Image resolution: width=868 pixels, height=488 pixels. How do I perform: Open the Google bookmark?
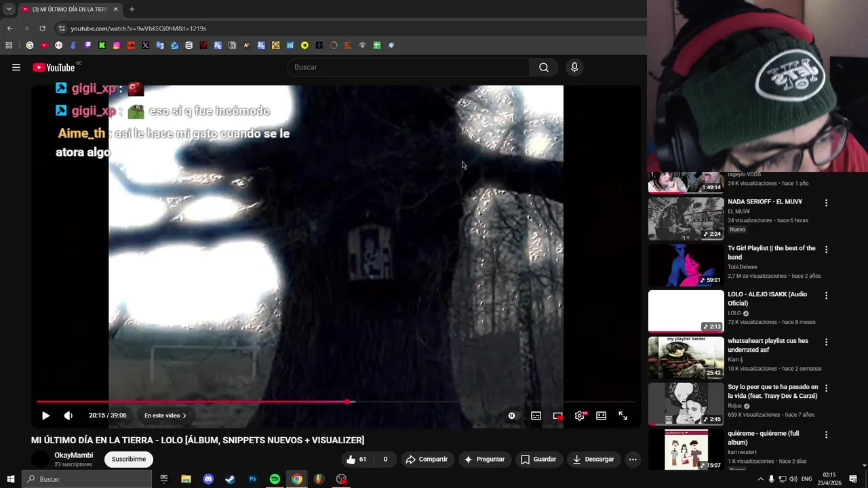[30, 45]
